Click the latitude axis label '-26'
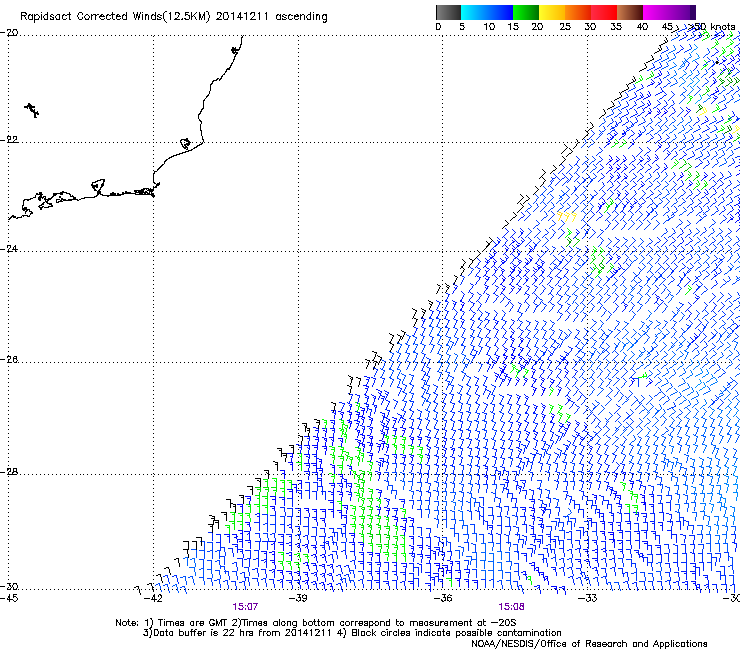This screenshot has height=650, width=740. (10, 360)
